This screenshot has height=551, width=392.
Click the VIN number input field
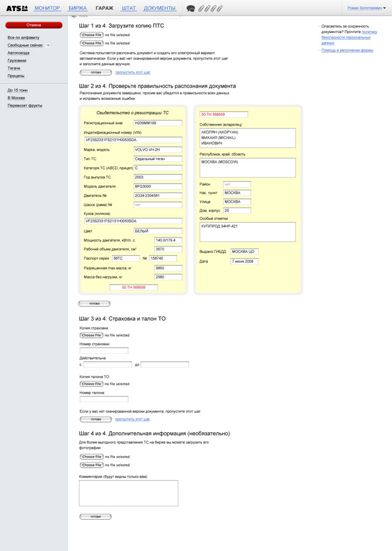coord(133,140)
